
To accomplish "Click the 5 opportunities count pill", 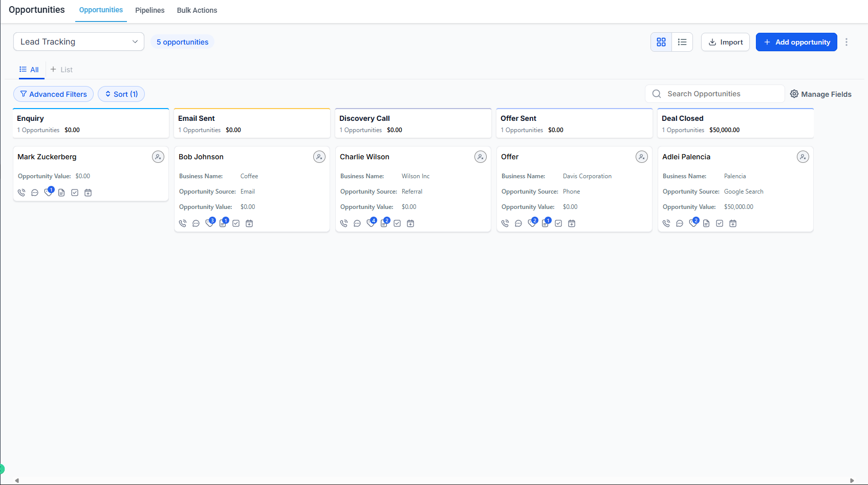I will pos(182,41).
